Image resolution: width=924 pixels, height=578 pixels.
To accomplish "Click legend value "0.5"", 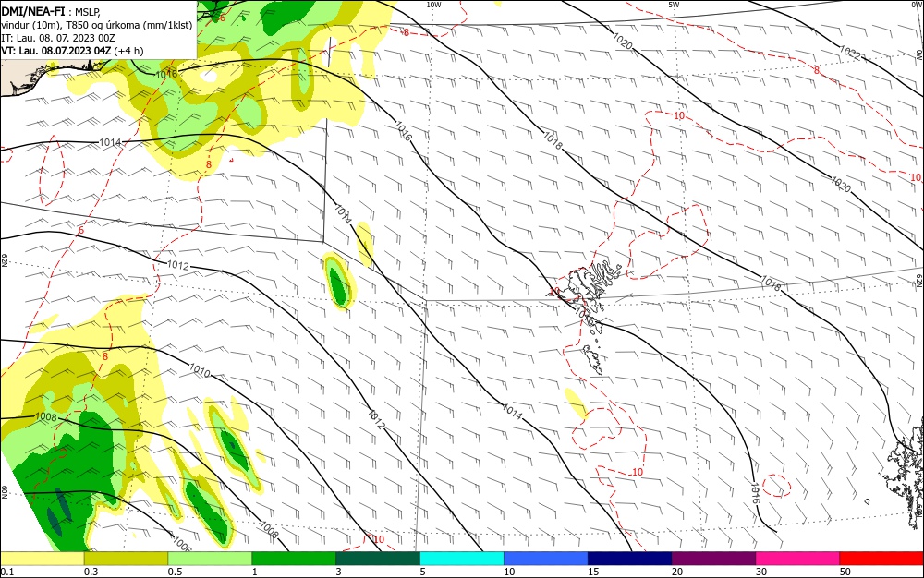I will pos(175,572).
